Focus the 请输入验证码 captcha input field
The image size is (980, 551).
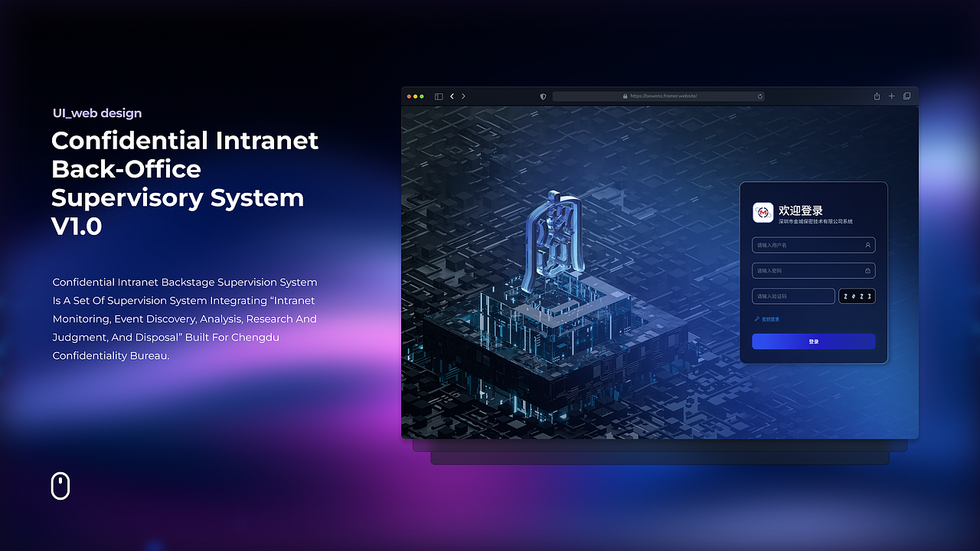(793, 296)
